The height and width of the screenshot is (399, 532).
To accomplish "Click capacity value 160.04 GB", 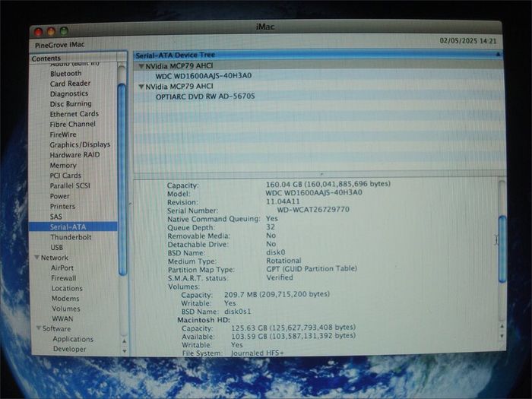I will click(x=328, y=184).
